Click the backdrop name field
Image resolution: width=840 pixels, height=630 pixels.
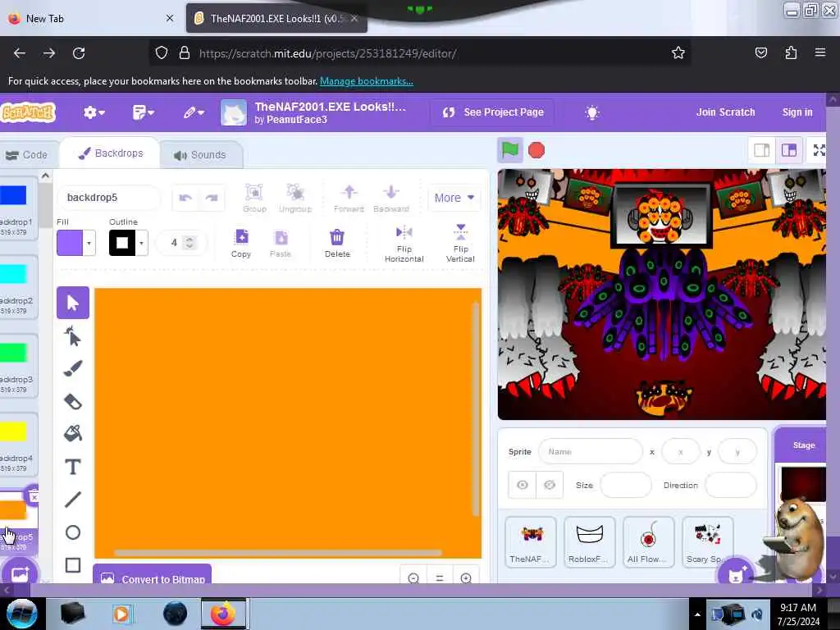point(109,198)
